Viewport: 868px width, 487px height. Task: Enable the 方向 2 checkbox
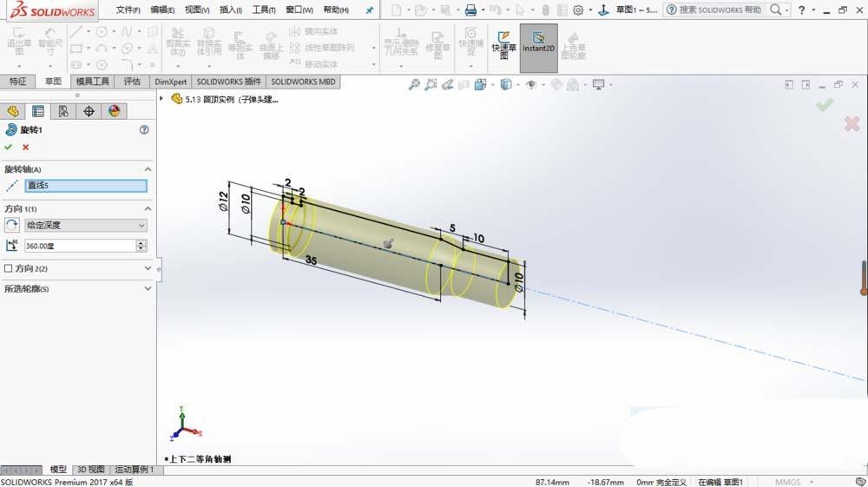pyautogui.click(x=9, y=268)
